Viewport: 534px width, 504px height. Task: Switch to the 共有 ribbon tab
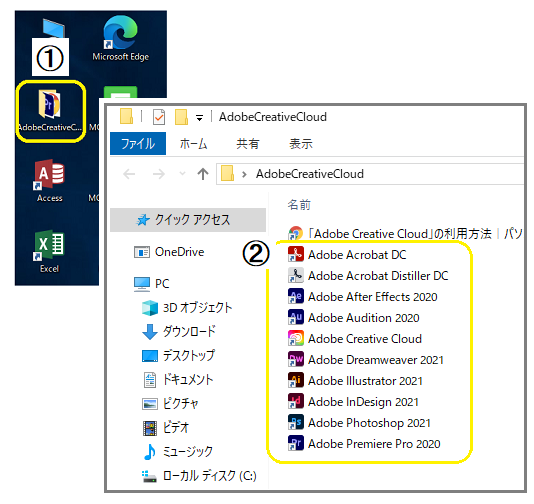248,144
